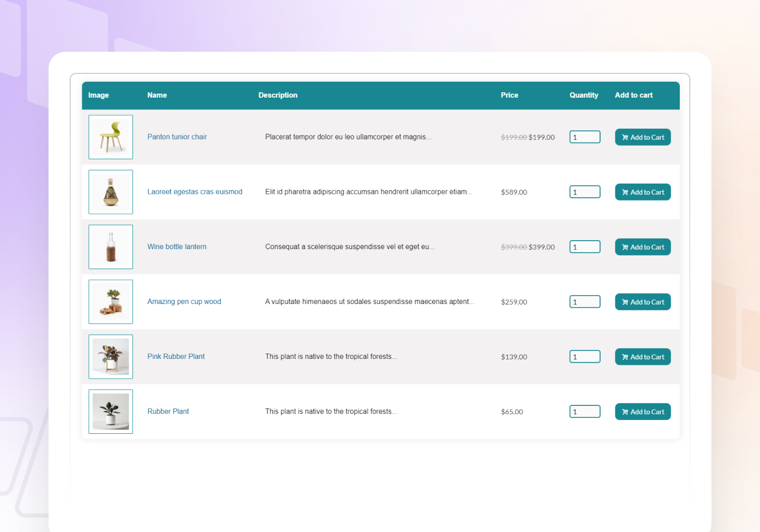Click the $589.00 price
Screen dimensions: 760x532
point(514,192)
